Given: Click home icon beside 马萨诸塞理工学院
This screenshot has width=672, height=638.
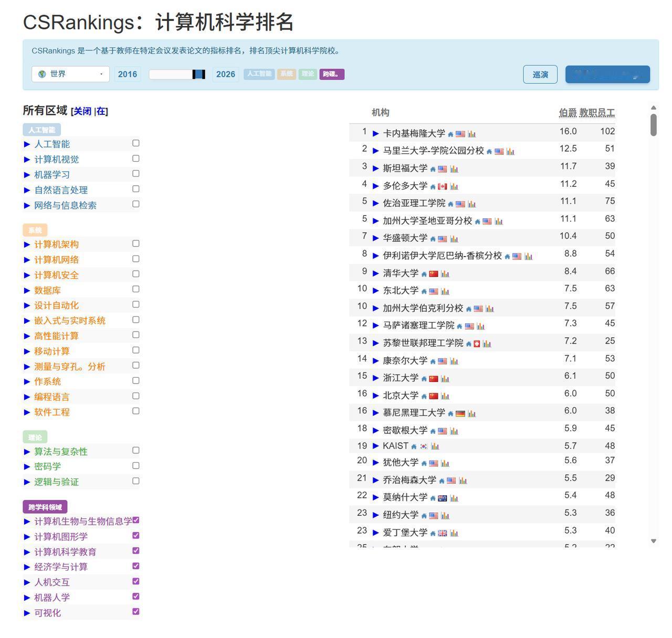Looking at the screenshot, I should click(459, 326).
